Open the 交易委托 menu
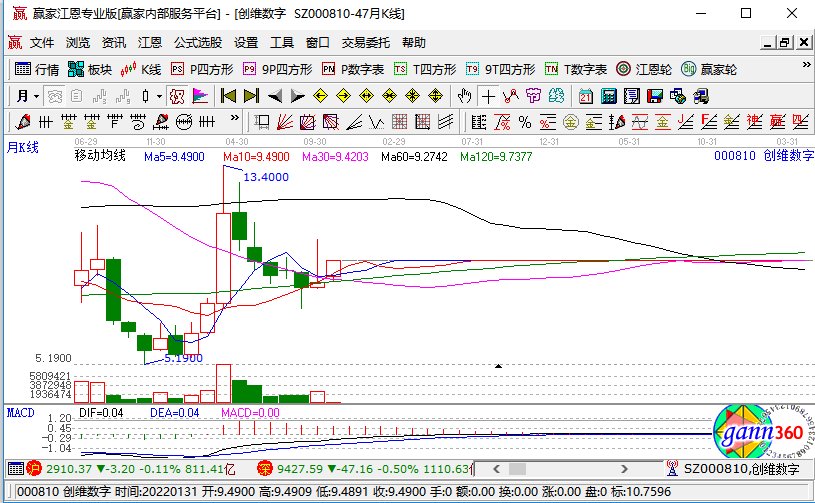Image resolution: width=815 pixels, height=503 pixels. 366,43
